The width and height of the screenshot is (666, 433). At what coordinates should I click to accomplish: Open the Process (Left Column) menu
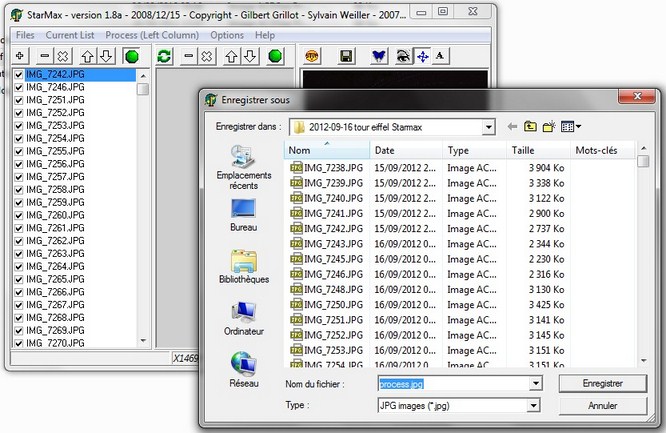[152, 35]
